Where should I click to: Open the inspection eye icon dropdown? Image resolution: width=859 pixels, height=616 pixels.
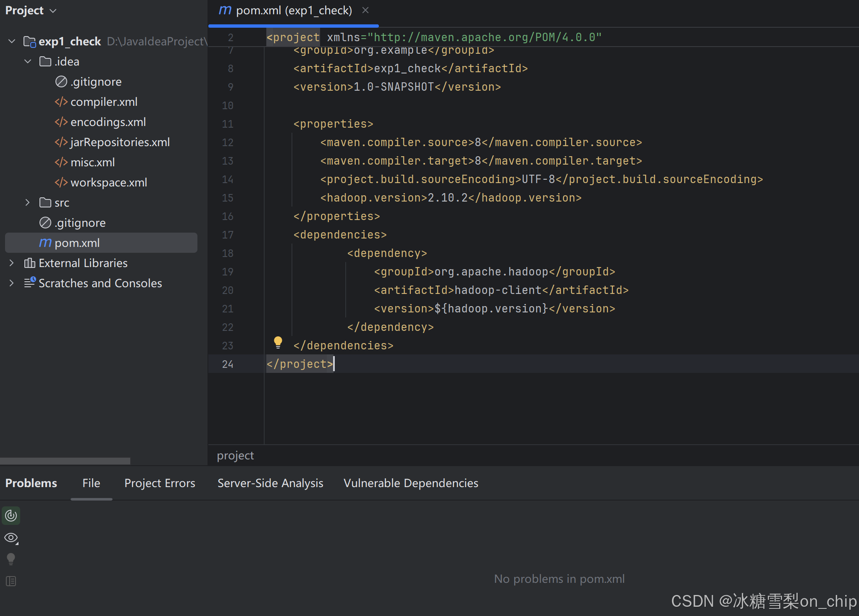point(11,538)
